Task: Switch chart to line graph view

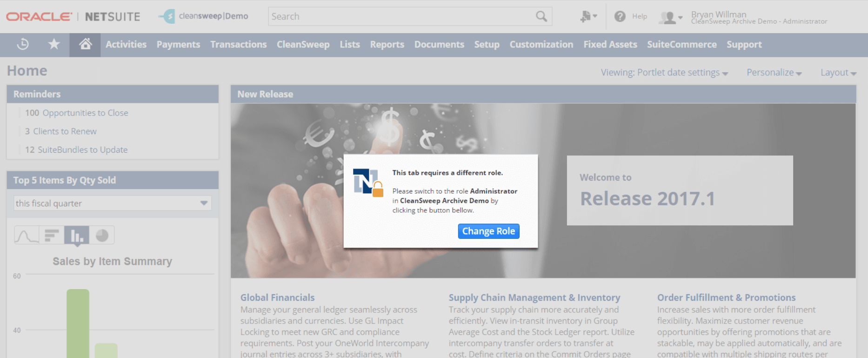Action: (27, 235)
